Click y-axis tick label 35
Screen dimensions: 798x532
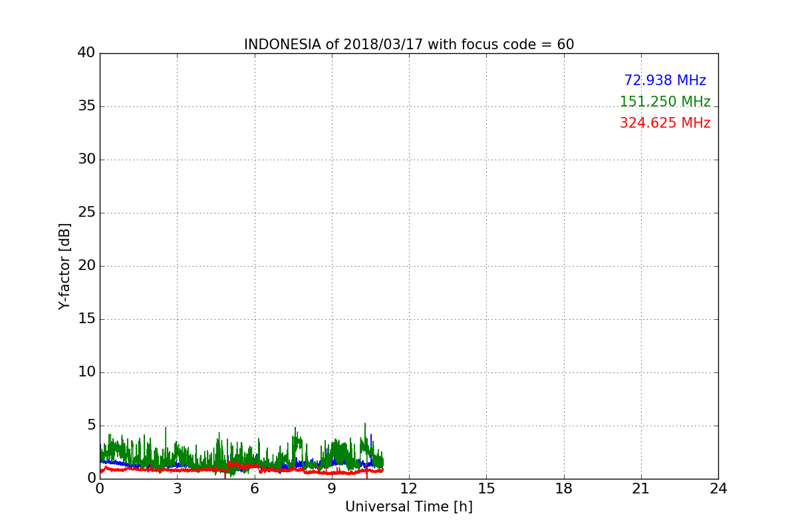(x=86, y=106)
